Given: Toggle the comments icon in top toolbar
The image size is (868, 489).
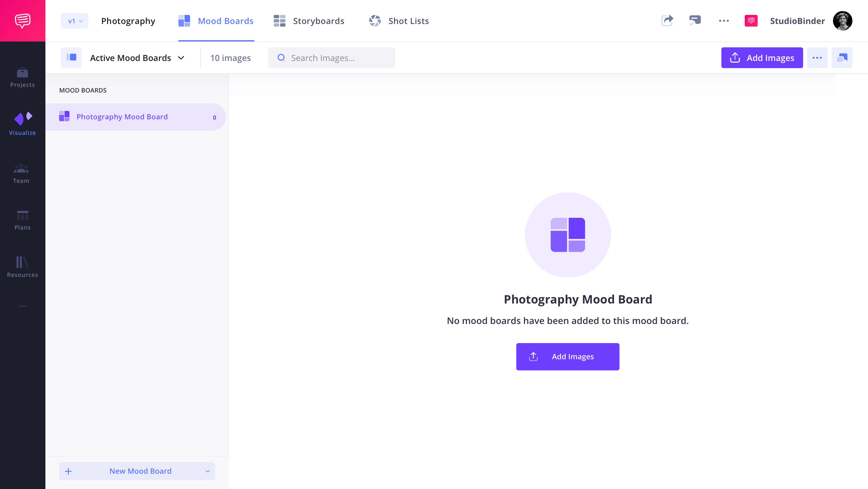Looking at the screenshot, I should tap(695, 21).
